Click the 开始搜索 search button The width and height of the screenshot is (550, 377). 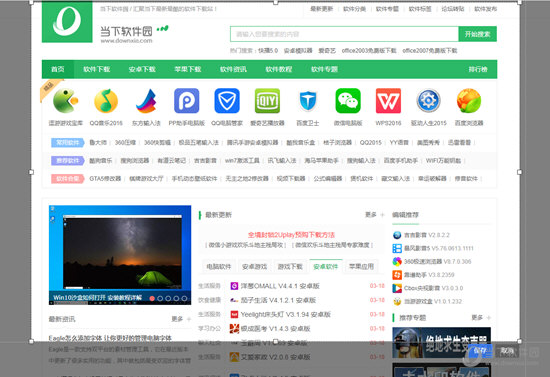coord(477,34)
